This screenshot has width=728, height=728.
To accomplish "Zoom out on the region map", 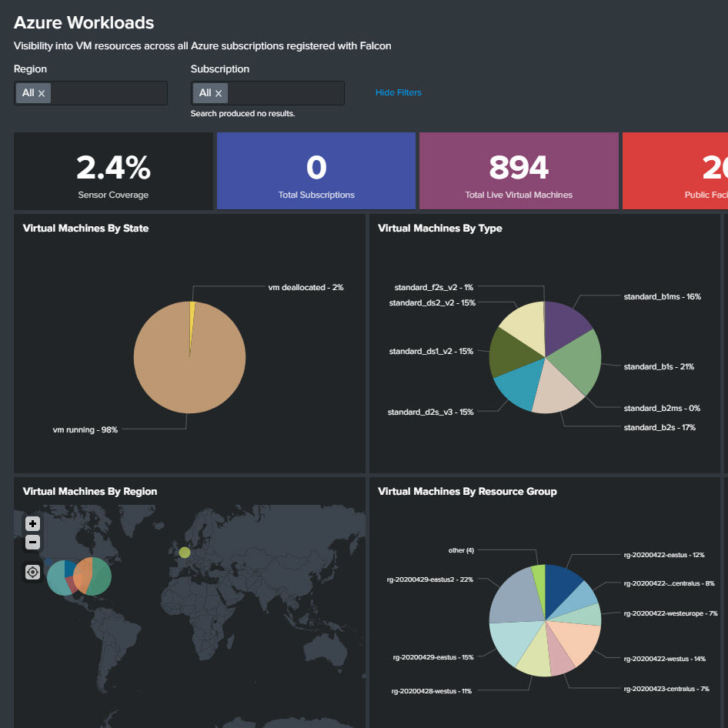I will click(32, 542).
